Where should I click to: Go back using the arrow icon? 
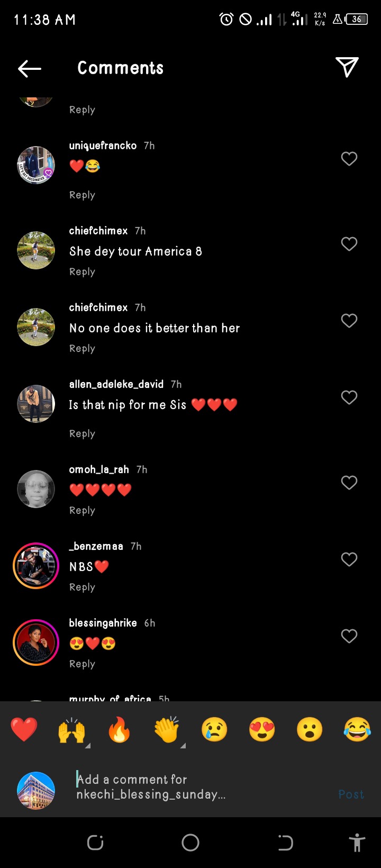tap(29, 68)
